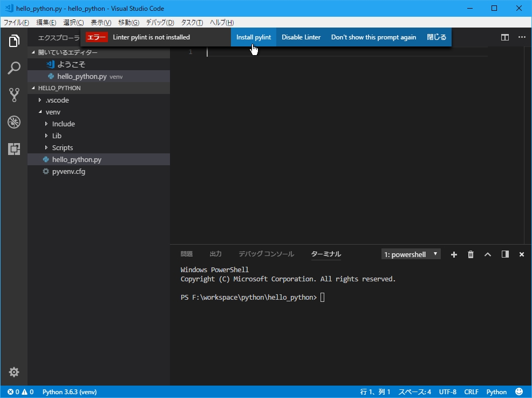Screen dimensions: 532x398
Task: Open the editor more actions ellipsis
Action: point(522,37)
